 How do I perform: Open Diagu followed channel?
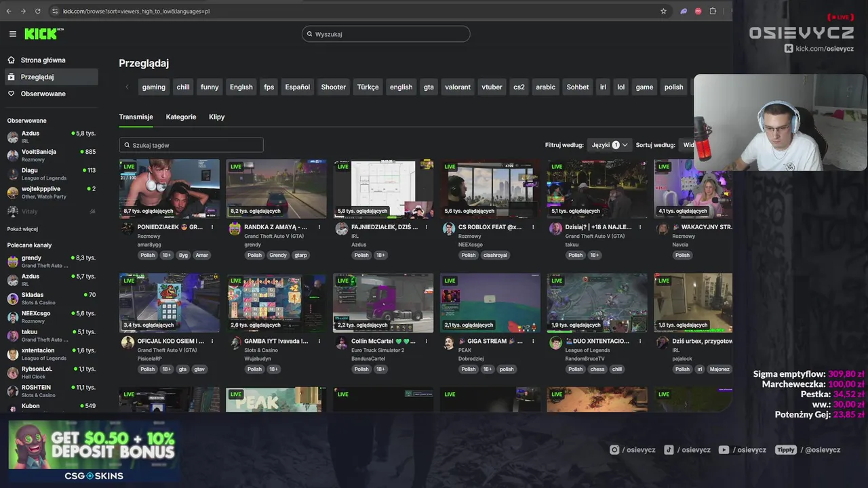coord(51,174)
